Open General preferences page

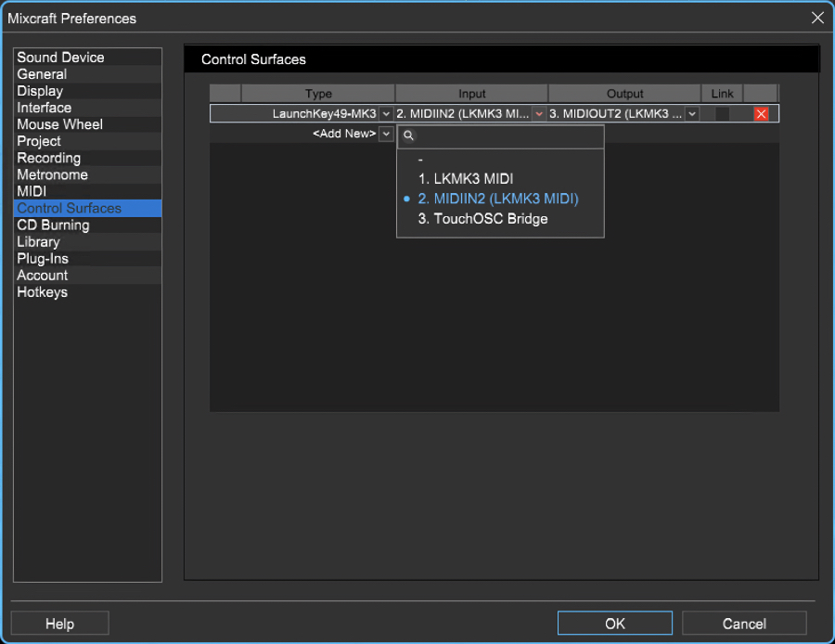87,74
